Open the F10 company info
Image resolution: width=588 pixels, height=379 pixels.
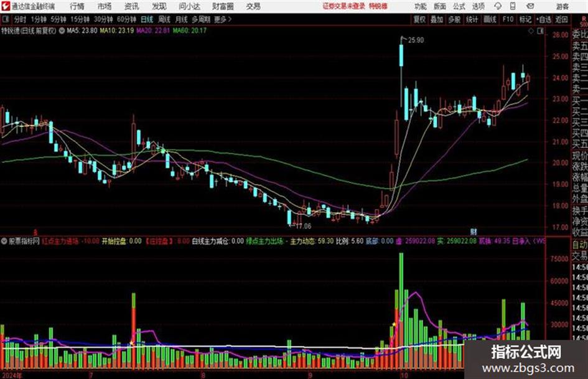pyautogui.click(x=508, y=19)
